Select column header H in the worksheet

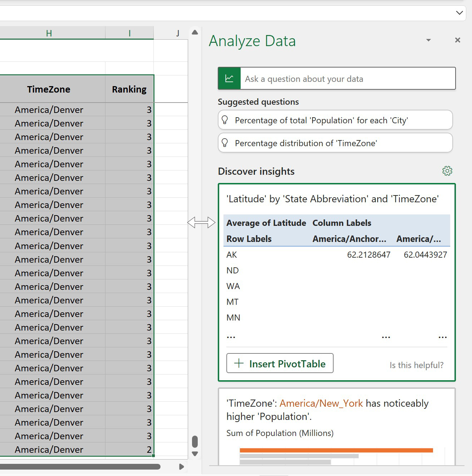click(49, 33)
